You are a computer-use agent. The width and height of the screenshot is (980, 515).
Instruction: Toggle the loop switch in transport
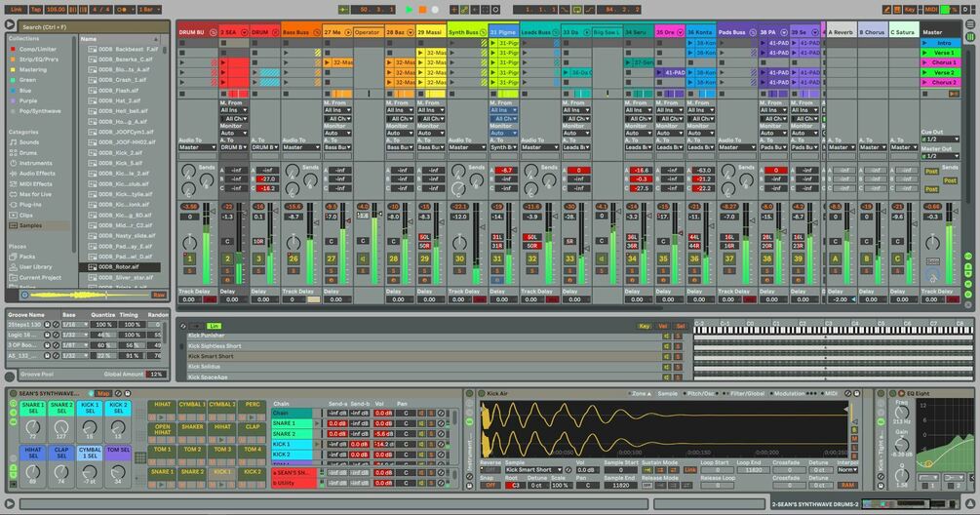(x=577, y=10)
